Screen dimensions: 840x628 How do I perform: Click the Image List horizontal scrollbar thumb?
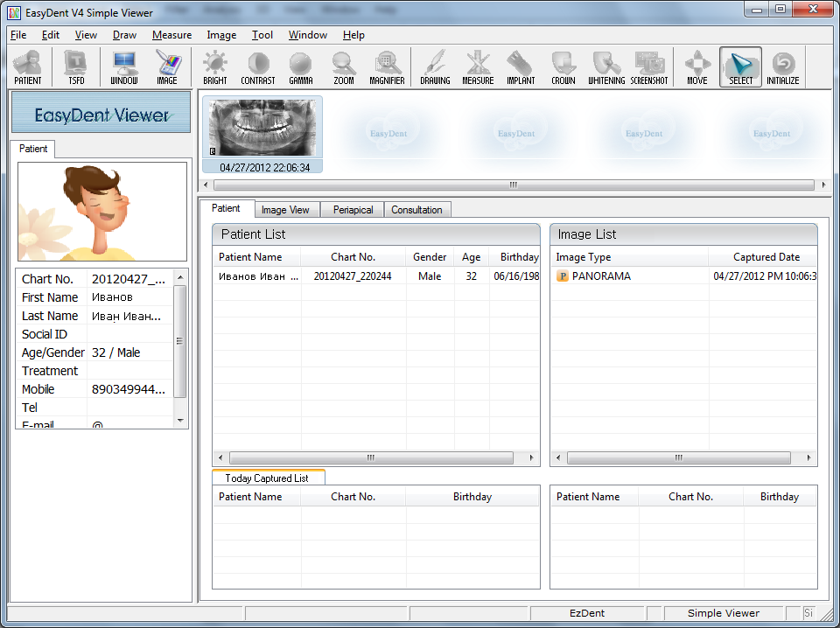point(679,457)
